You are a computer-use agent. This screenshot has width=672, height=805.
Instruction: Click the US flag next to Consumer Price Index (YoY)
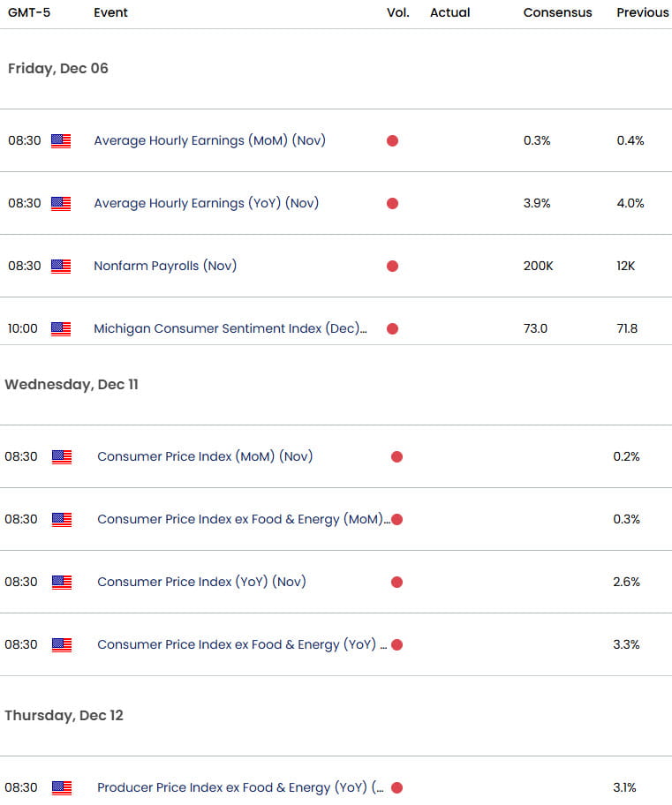click(x=60, y=582)
